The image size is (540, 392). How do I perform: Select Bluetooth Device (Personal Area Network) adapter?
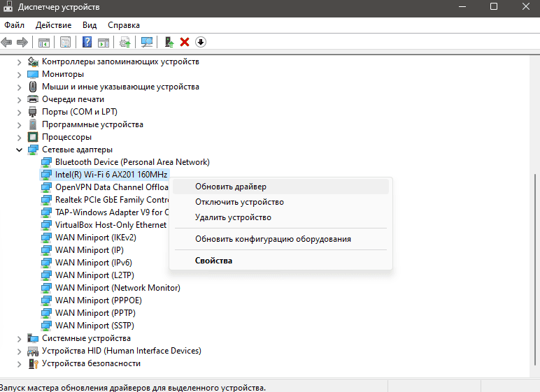pos(132,162)
